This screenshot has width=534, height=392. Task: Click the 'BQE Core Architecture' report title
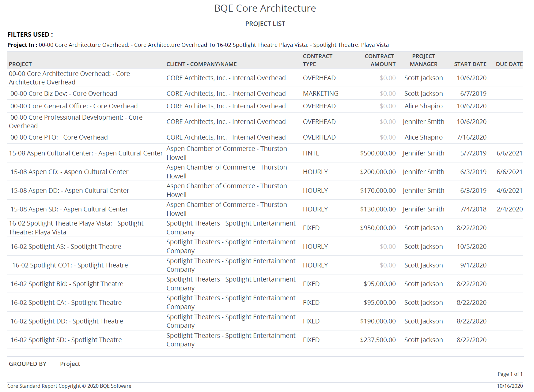pyautogui.click(x=265, y=8)
